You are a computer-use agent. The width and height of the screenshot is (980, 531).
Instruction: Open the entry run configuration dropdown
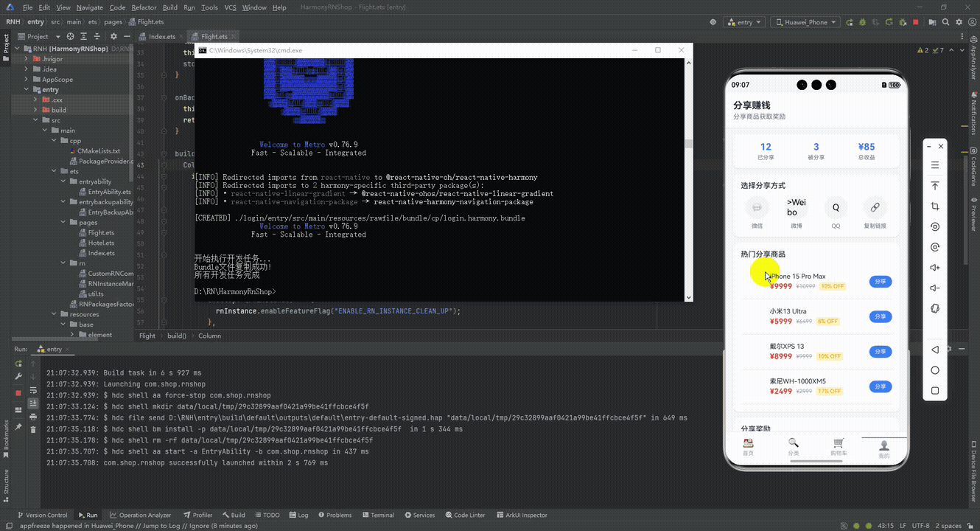[743, 22]
